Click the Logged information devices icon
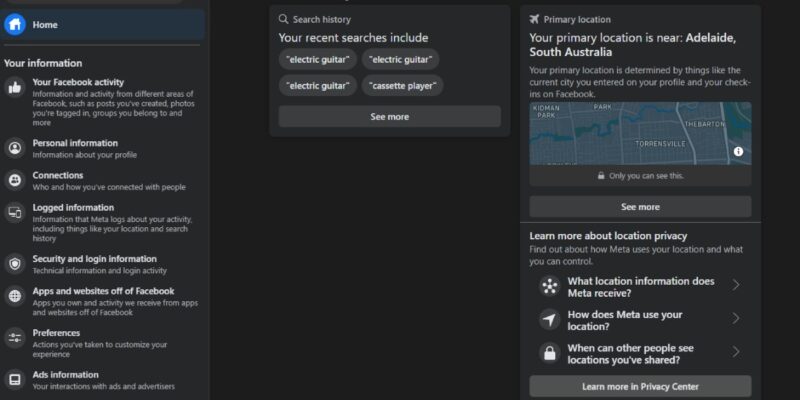Viewport: 800px width, 400px height. click(x=15, y=213)
